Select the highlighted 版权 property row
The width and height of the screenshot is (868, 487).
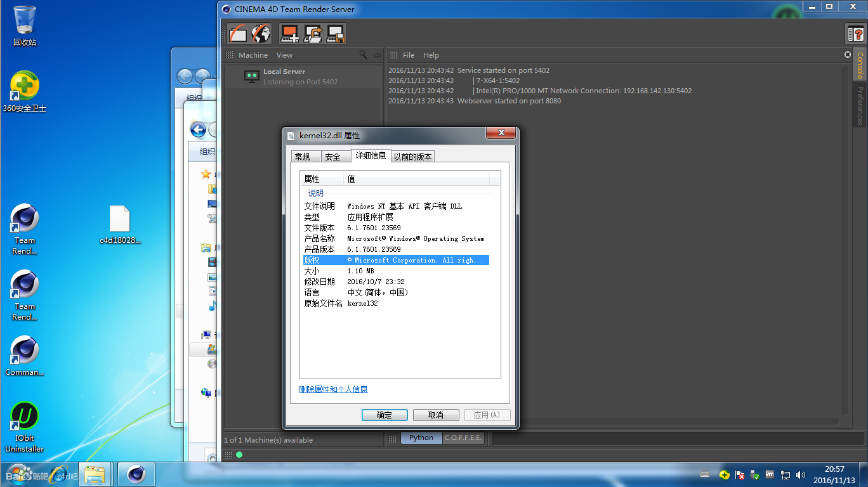[396, 260]
